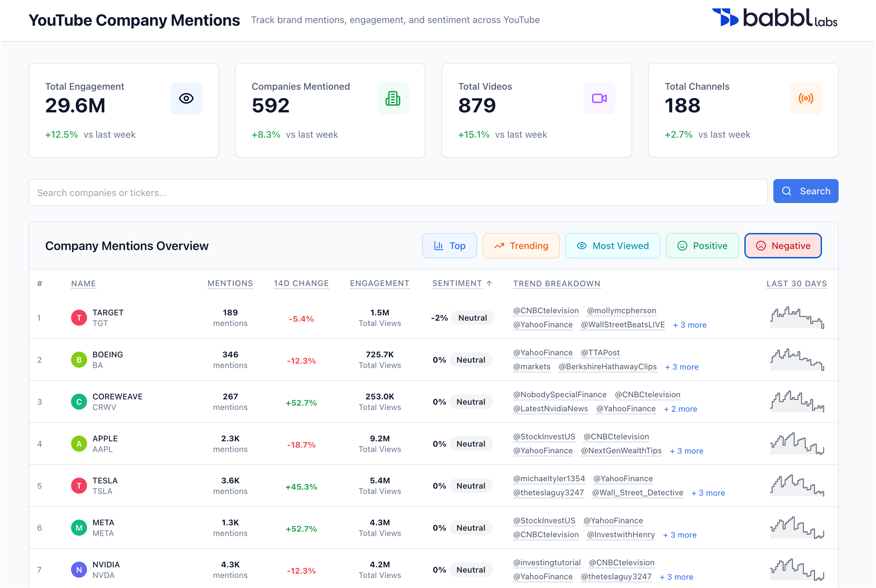Viewport: 876px width, 588px height.
Task: Click the 29.6M Total Engagement value
Action: 75,105
